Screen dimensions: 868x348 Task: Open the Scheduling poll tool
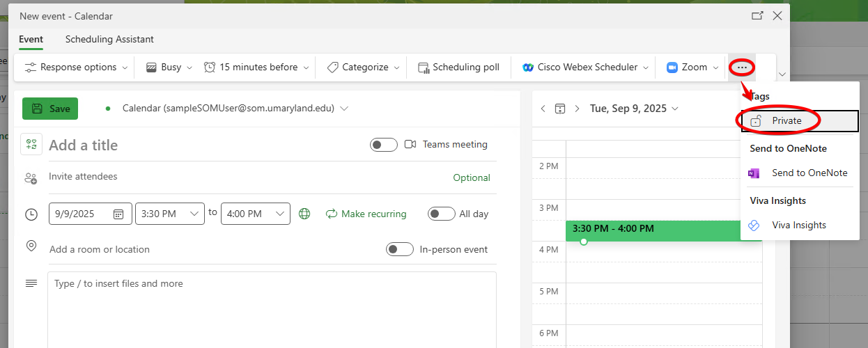point(458,68)
